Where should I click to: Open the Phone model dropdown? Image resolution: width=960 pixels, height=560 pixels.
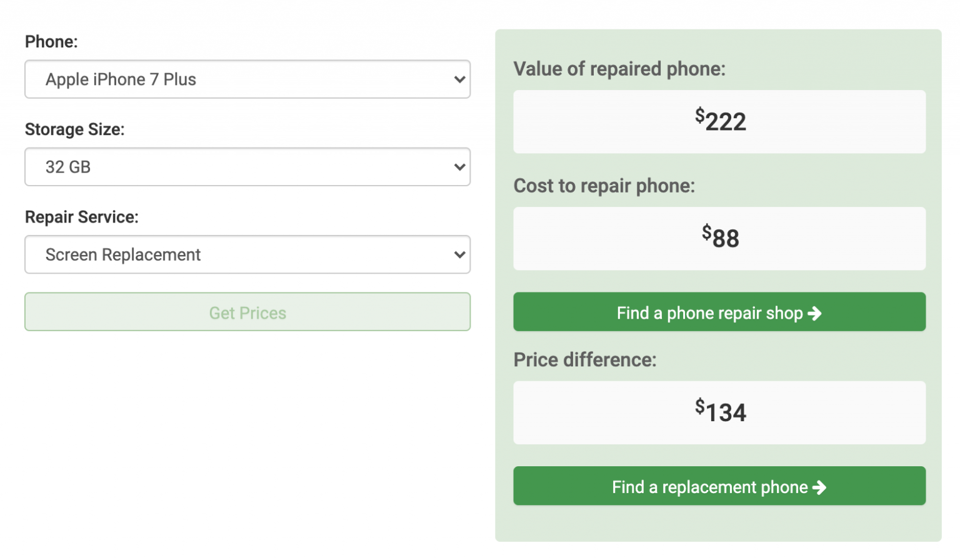pyautogui.click(x=247, y=79)
